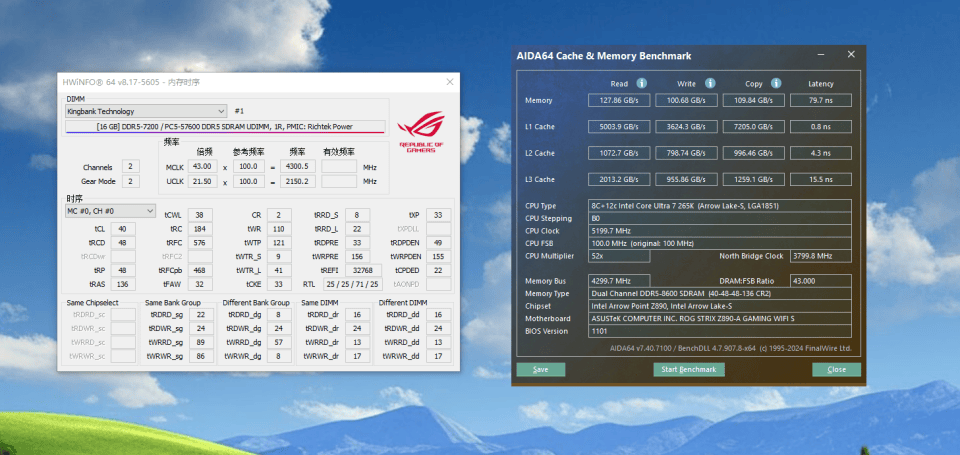Image resolution: width=960 pixels, height=455 pixels.
Task: Click the UCLK multiplier 21.50 field
Action: pyautogui.click(x=203, y=182)
